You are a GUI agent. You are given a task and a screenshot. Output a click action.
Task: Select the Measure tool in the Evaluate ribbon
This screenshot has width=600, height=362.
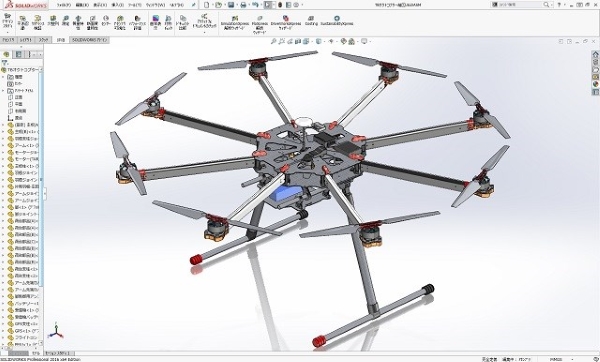66,20
